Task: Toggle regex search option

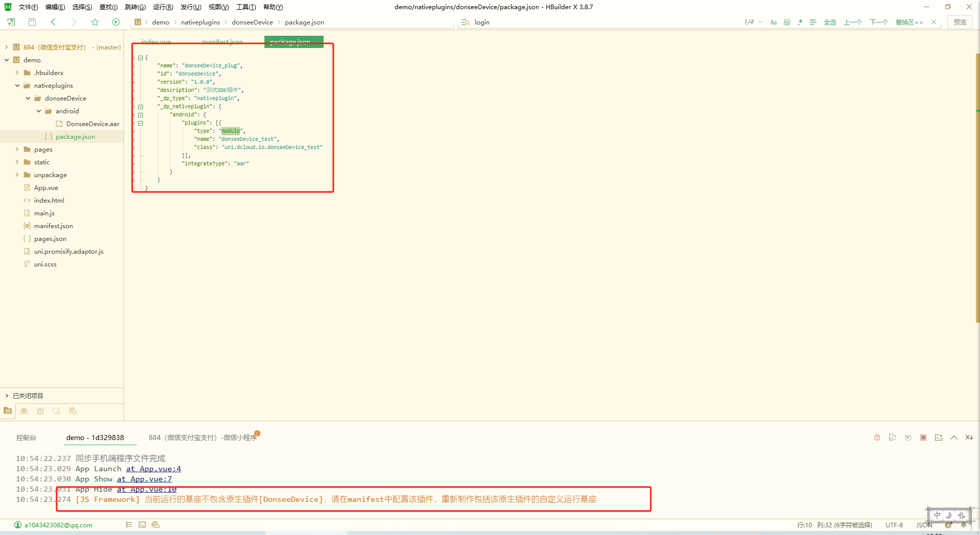Action: (800, 22)
